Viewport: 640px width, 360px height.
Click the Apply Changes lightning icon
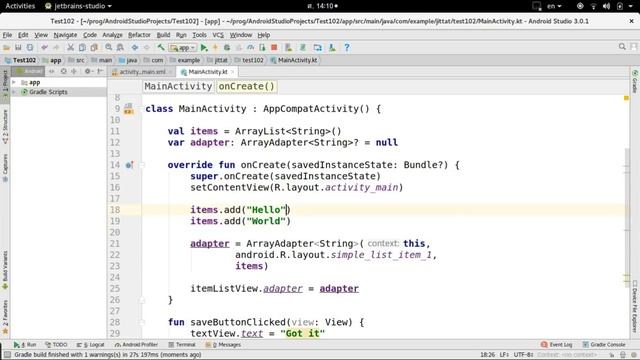[216, 48]
